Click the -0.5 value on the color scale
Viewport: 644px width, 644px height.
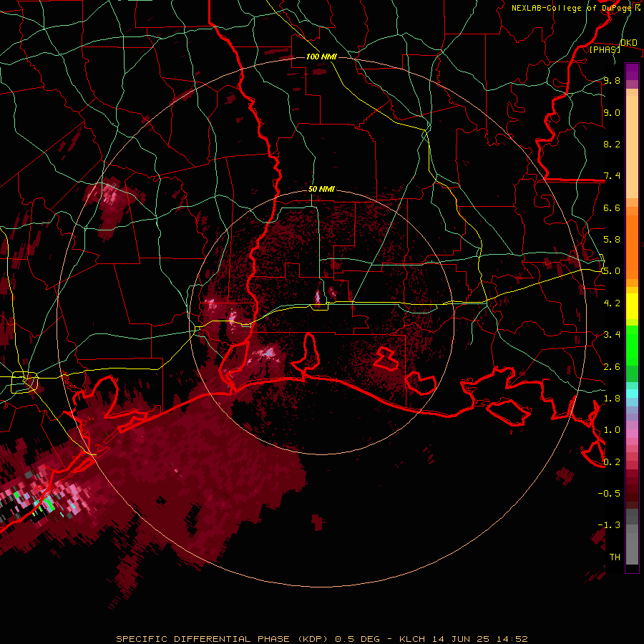609,494
